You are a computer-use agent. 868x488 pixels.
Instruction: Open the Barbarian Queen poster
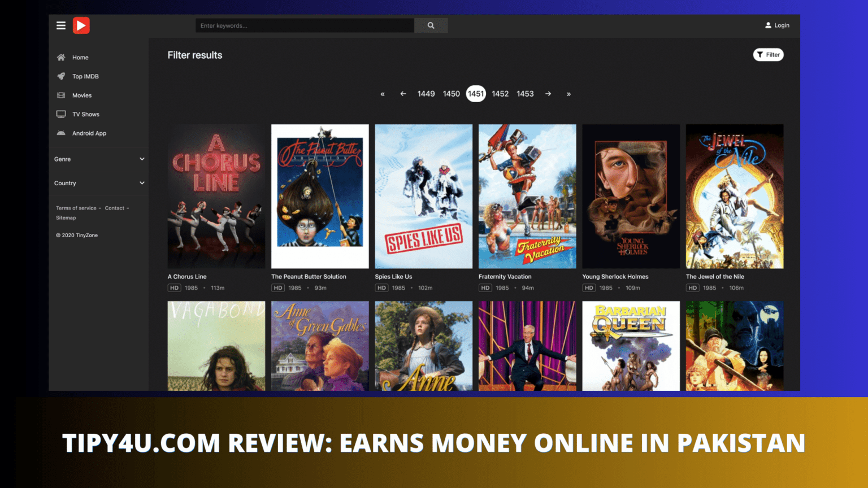[631, 346]
